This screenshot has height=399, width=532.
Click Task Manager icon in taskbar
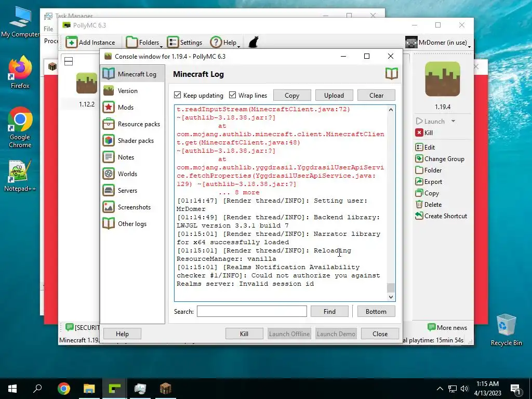(140, 389)
